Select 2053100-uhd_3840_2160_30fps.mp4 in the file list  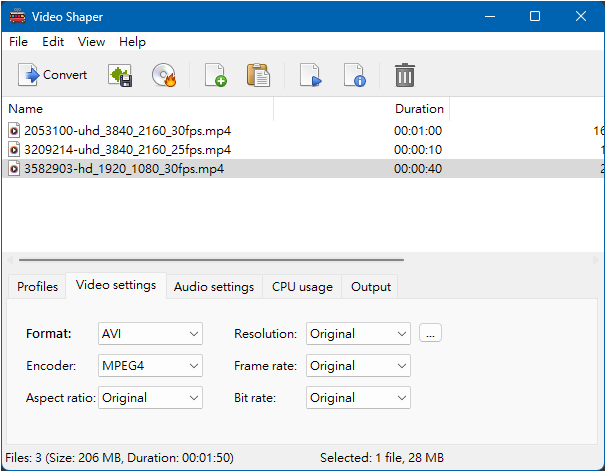tap(127, 130)
